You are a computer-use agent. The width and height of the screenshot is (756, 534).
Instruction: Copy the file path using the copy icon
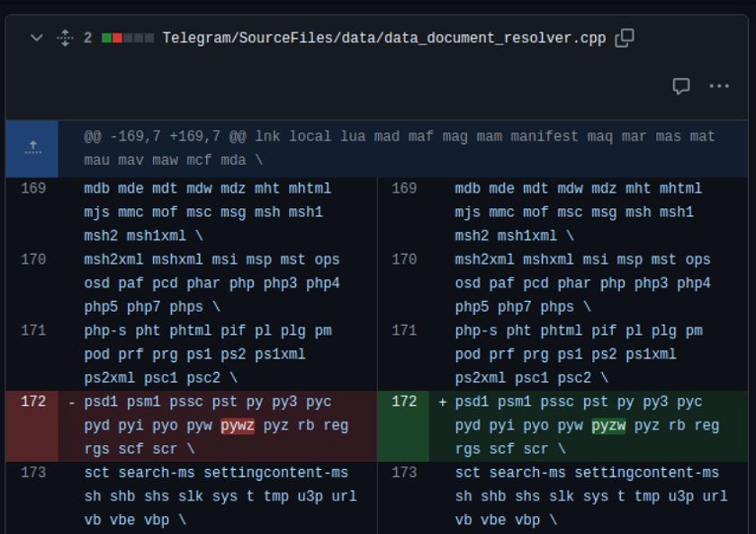pyautogui.click(x=624, y=38)
